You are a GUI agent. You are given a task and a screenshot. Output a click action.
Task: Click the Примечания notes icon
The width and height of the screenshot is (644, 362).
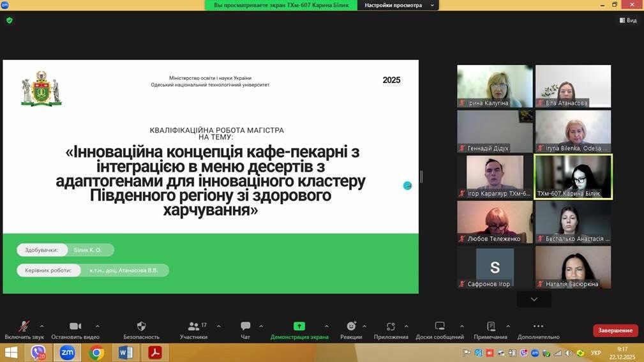coord(490,327)
